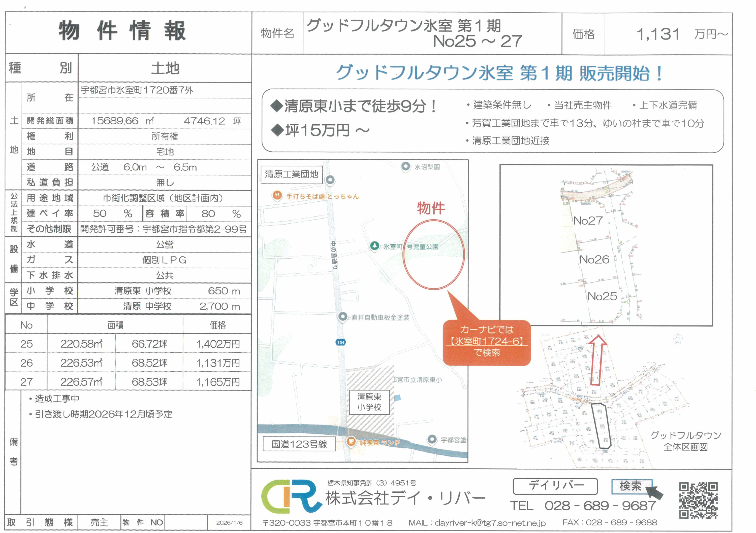Click the red circle marking 物件 on map
The height and width of the screenshot is (533, 756).
click(x=433, y=255)
